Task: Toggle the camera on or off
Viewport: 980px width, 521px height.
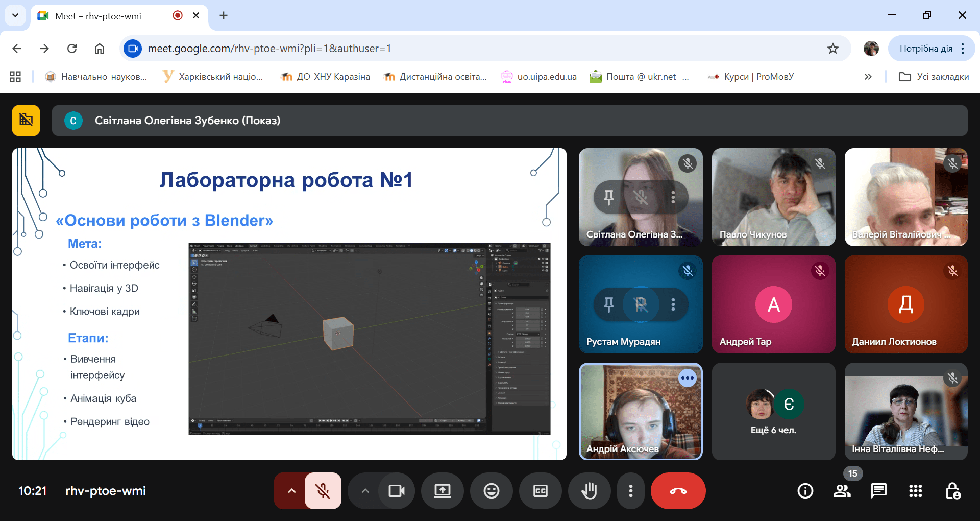Action: tap(396, 491)
